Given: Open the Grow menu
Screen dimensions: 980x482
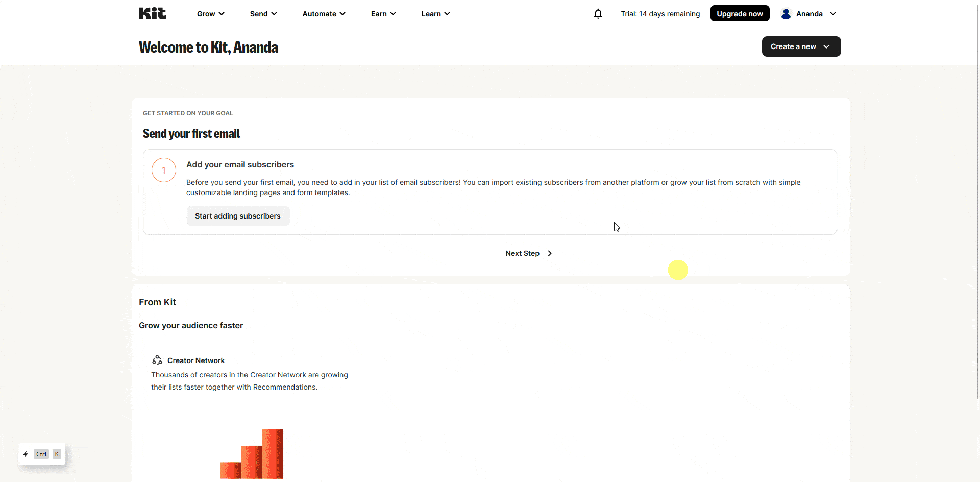Looking at the screenshot, I should pyautogui.click(x=210, y=14).
